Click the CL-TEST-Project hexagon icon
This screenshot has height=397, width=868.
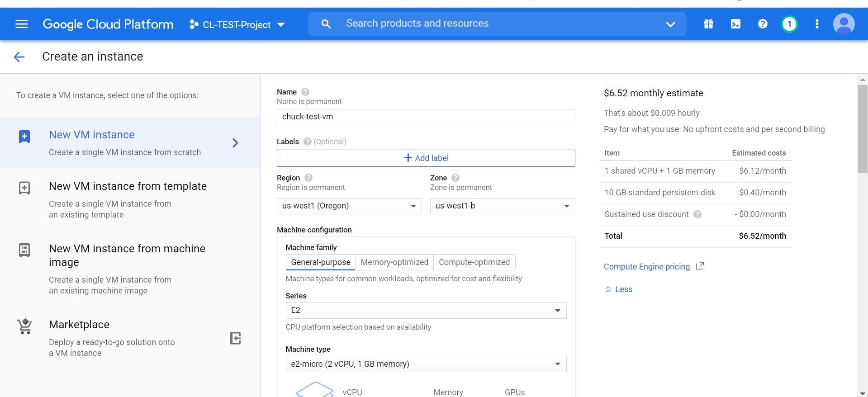(194, 24)
